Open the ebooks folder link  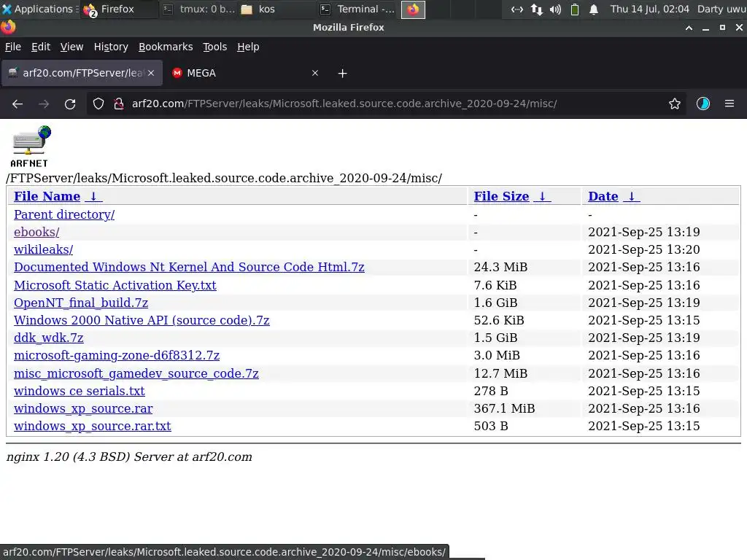click(36, 232)
